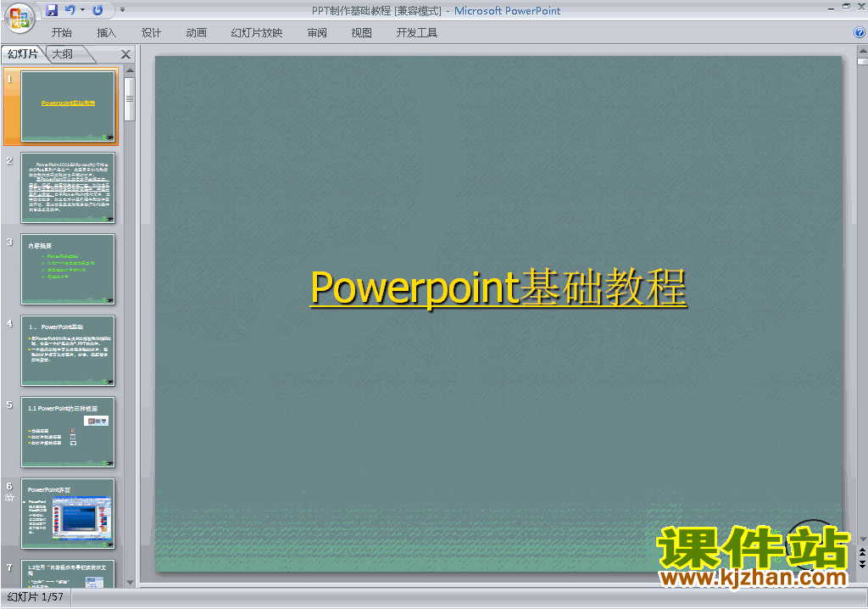This screenshot has width=868, height=609.
Task: Select slide 6 PowerPoint界面 thumbnail
Action: (68, 514)
